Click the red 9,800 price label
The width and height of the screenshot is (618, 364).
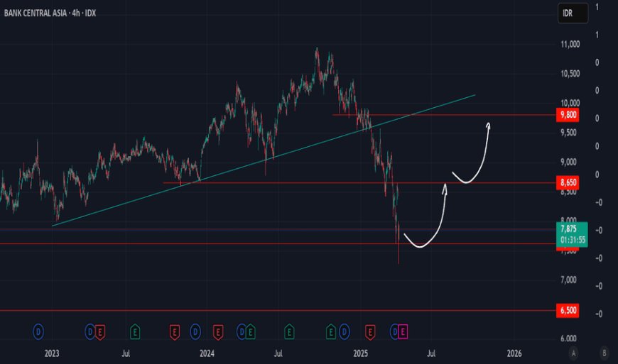click(568, 115)
